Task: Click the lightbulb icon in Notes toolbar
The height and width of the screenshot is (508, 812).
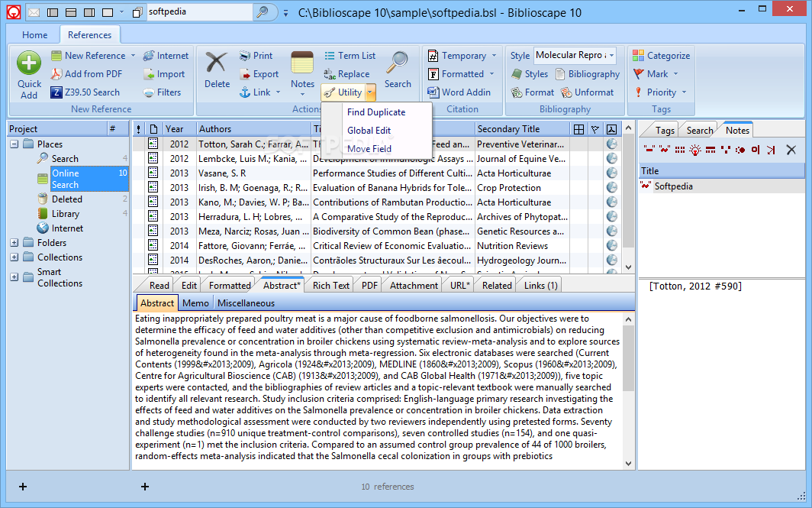Action: 695,150
